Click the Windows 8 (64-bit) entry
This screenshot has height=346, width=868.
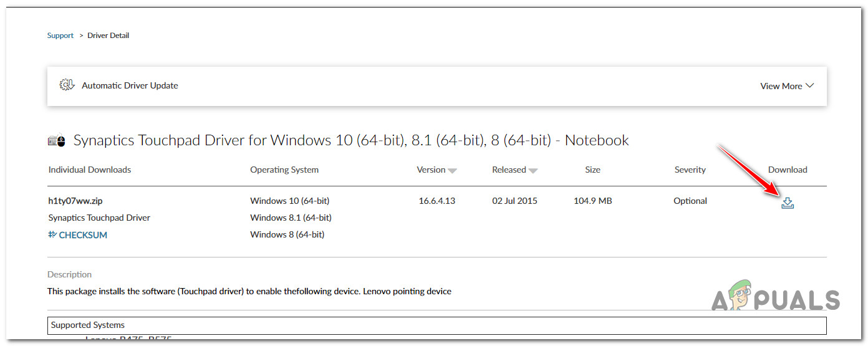coord(287,234)
